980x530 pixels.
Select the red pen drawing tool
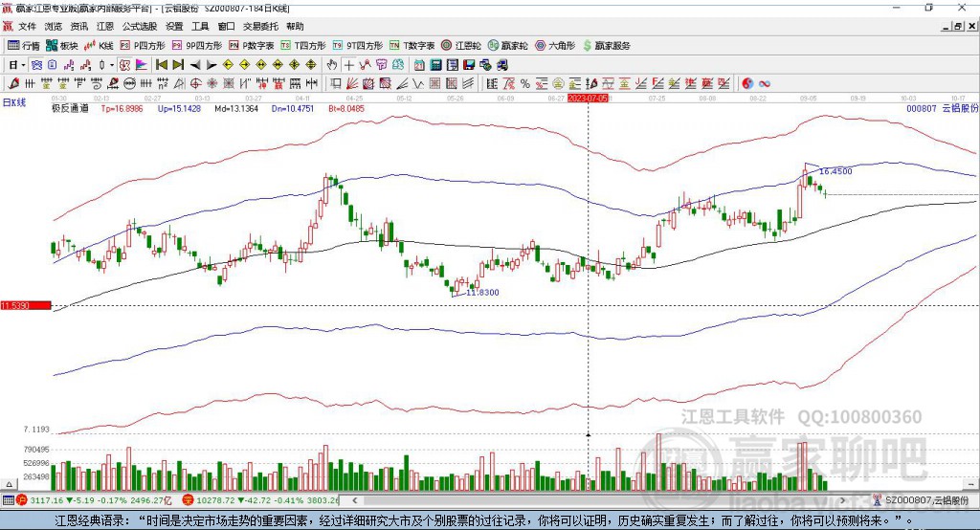coord(13,84)
